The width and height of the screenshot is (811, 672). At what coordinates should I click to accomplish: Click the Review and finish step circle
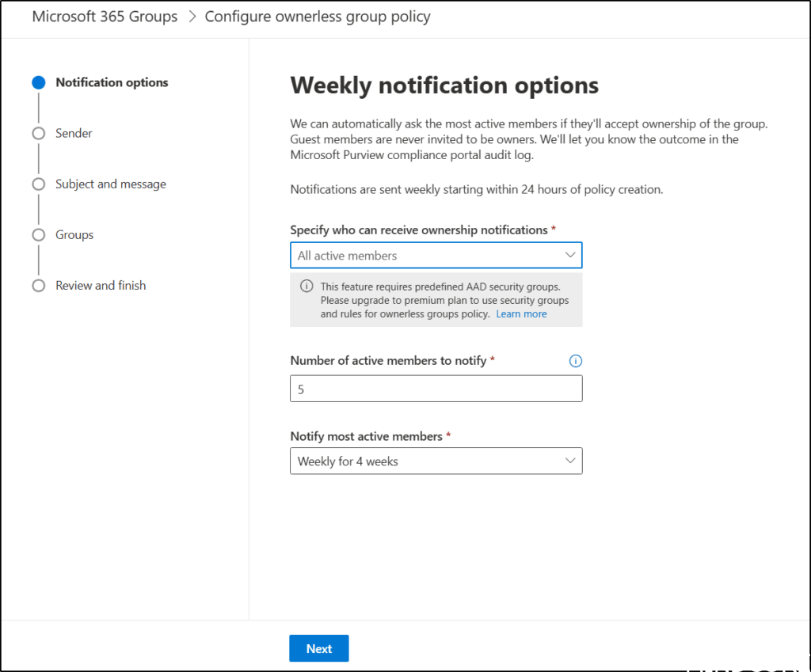pyautogui.click(x=38, y=286)
